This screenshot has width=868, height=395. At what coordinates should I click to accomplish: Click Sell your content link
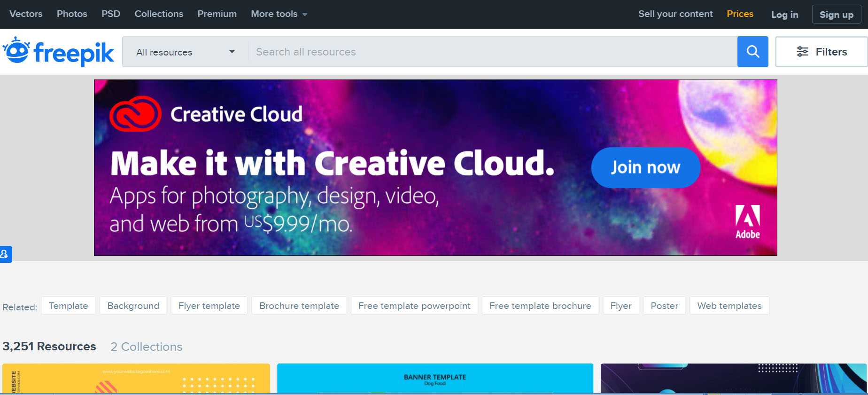click(x=675, y=14)
